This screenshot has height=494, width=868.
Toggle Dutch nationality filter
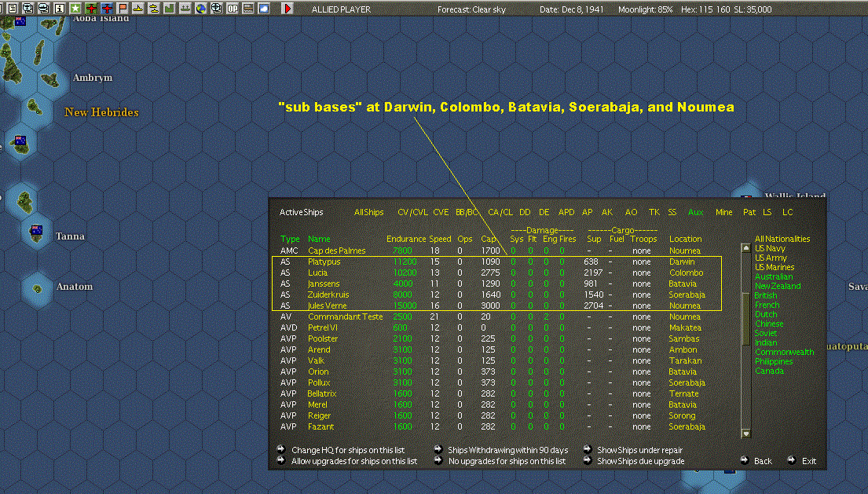766,314
